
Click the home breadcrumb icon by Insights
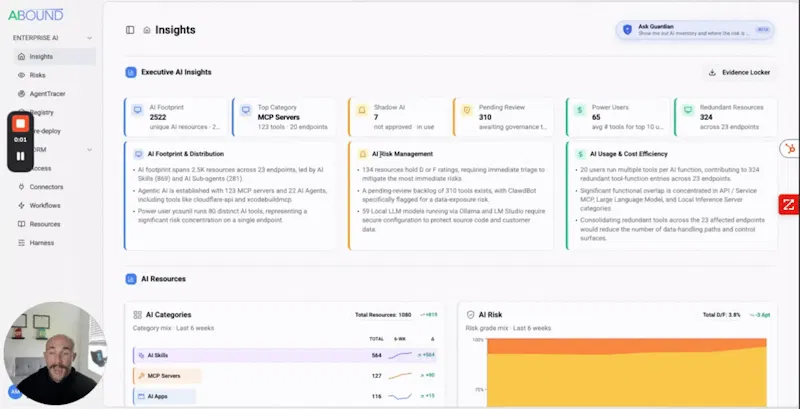147,30
